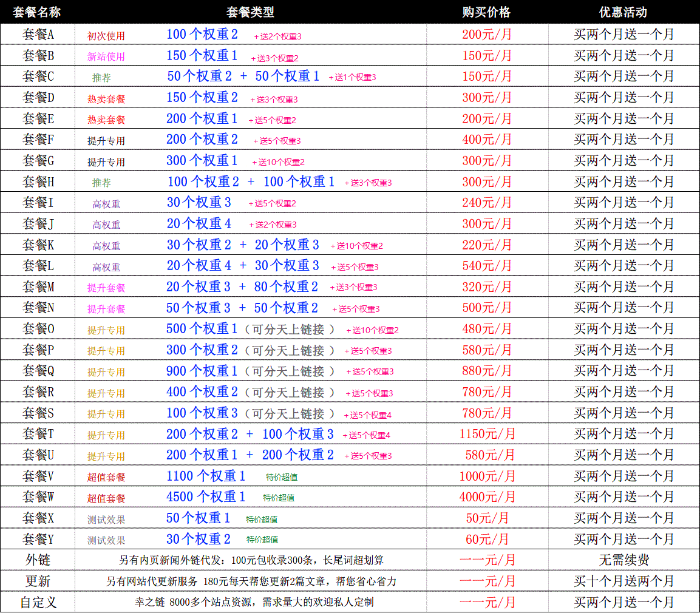Click the 初次使用 tag in row A
The image size is (700, 613).
point(106,36)
